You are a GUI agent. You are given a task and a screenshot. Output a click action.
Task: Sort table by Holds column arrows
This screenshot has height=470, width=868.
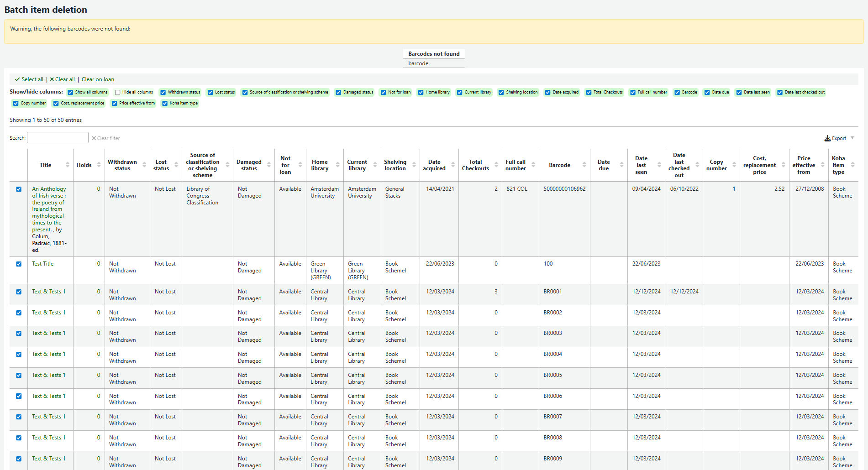tap(99, 165)
